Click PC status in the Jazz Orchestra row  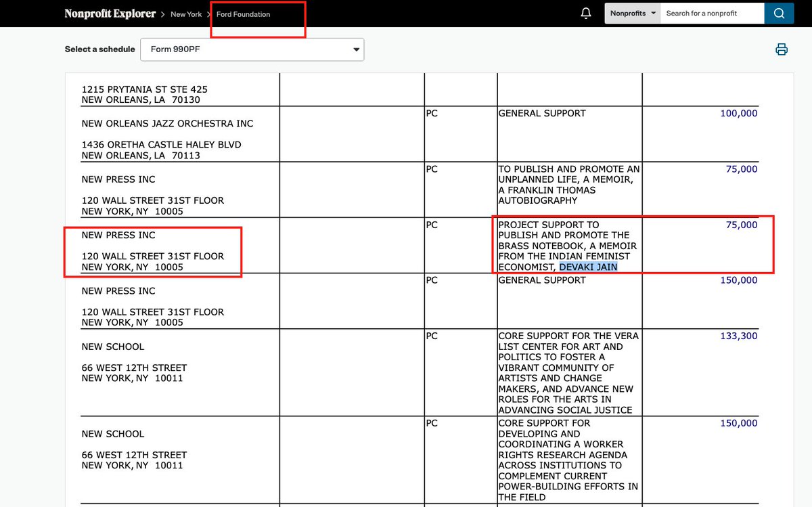[432, 114]
